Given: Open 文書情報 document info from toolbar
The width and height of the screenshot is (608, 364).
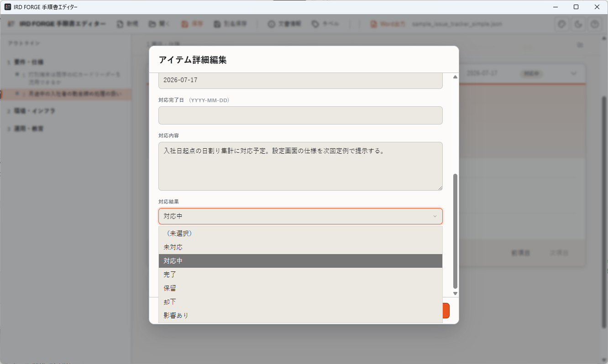Looking at the screenshot, I should 284,24.
